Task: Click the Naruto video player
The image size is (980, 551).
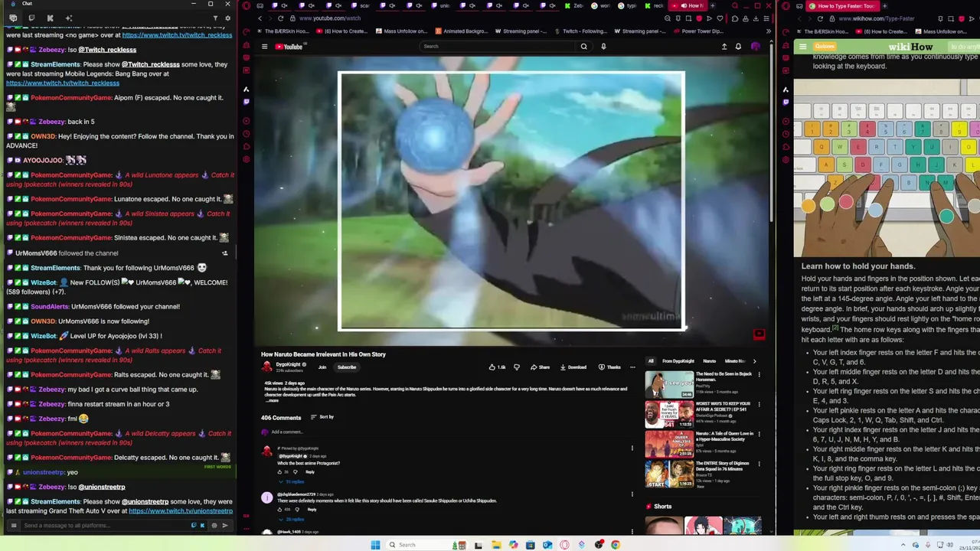Action: tap(511, 201)
